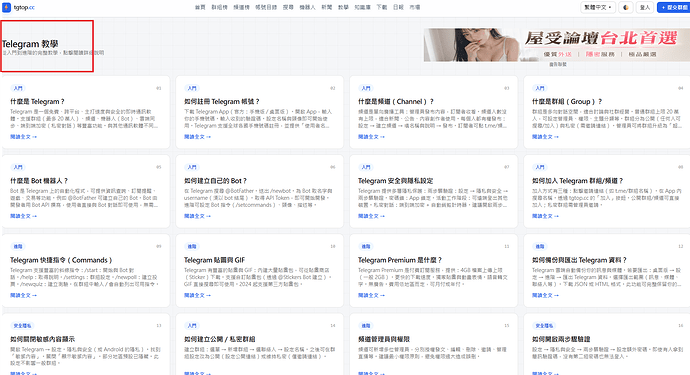Click the tgtop.cc logo icon
Image resolution: width=690 pixels, height=375 pixels.
coord(6,7)
